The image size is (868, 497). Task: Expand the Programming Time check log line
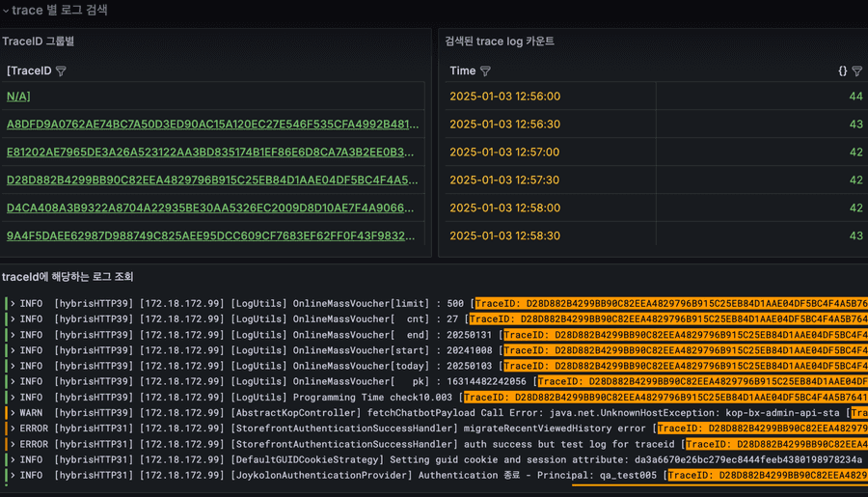[13, 398]
